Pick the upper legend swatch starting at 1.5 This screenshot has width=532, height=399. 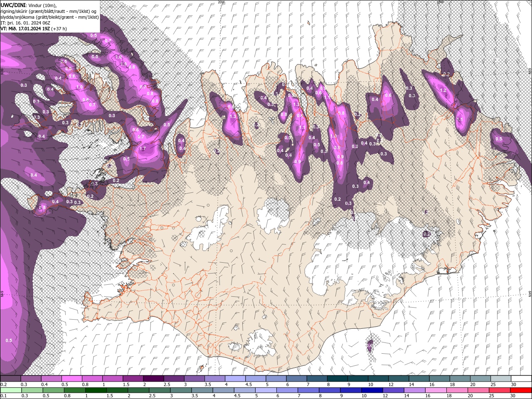[133, 379]
